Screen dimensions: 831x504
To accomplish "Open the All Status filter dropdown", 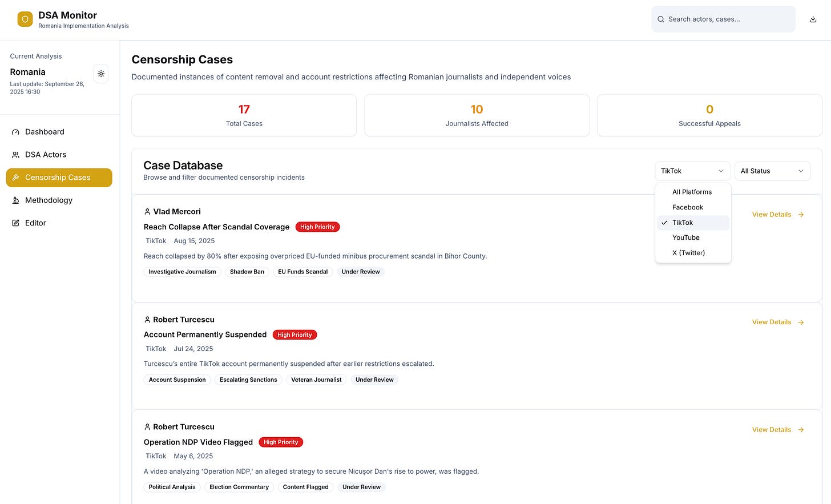I will click(772, 171).
